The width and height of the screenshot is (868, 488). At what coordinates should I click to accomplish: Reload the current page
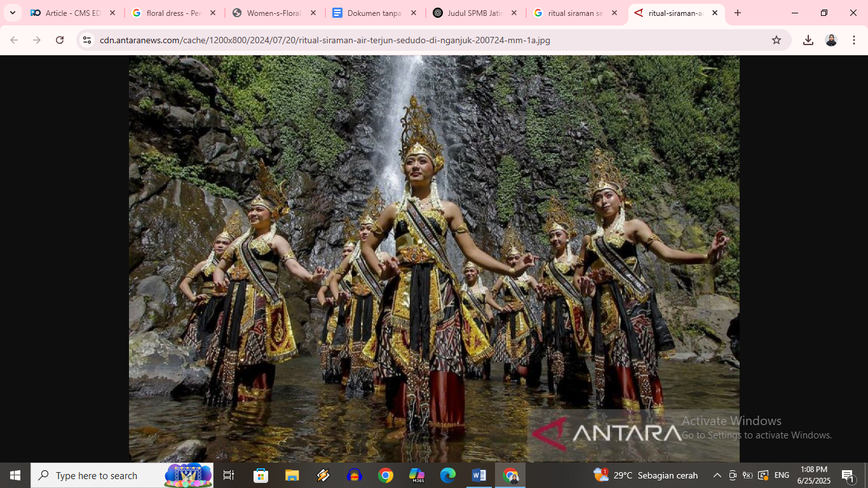[x=60, y=40]
